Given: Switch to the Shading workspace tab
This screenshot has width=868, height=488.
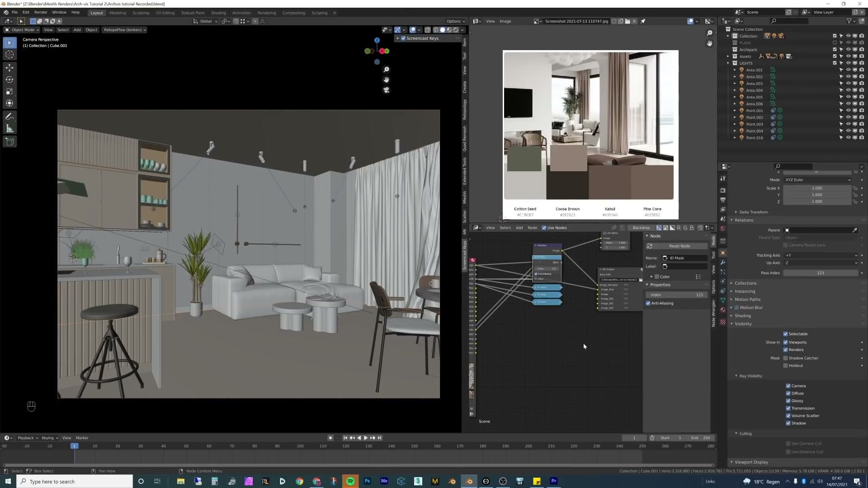Looking at the screenshot, I should pos(218,13).
